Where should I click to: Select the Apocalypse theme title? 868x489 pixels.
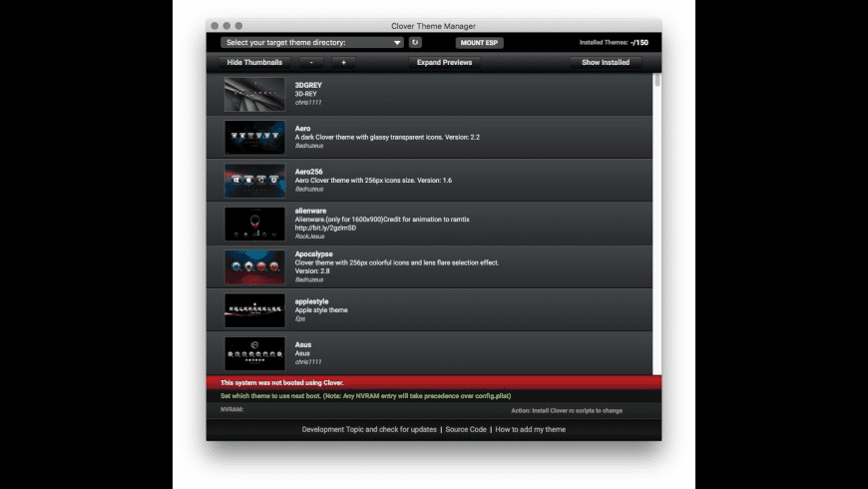tap(314, 254)
